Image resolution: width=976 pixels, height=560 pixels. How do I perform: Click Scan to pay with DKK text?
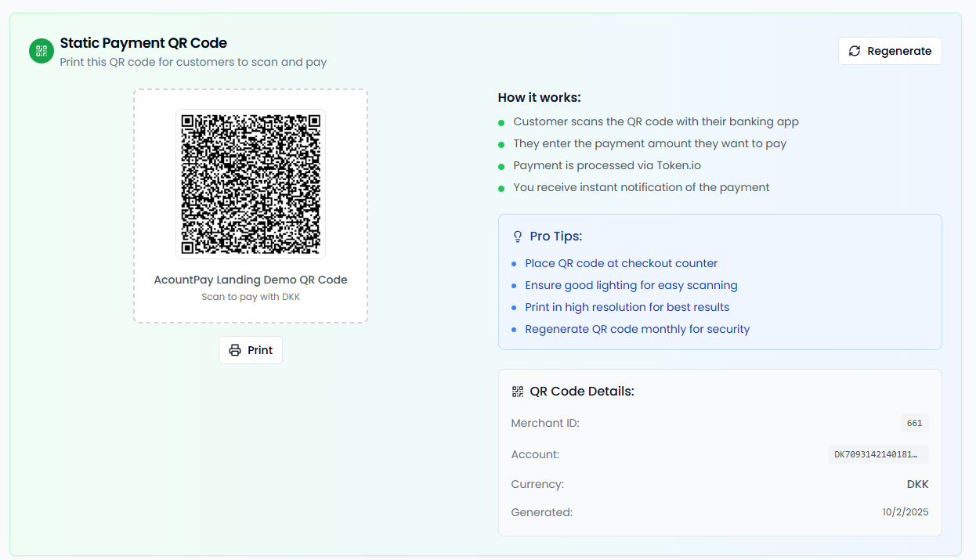click(x=250, y=296)
